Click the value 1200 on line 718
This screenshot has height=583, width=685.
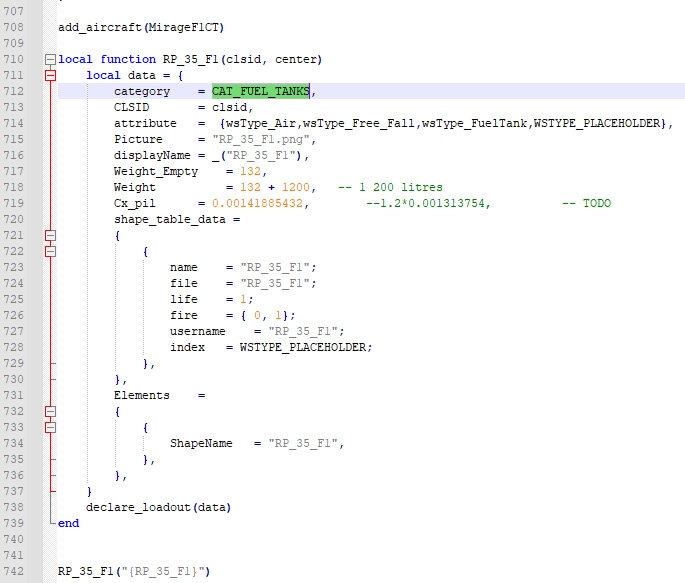[296, 187]
